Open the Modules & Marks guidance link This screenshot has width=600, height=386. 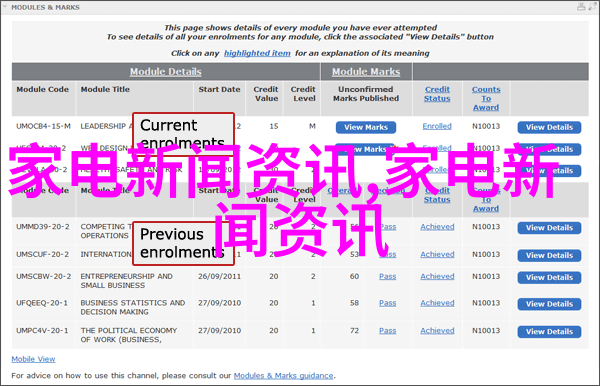[x=284, y=376]
